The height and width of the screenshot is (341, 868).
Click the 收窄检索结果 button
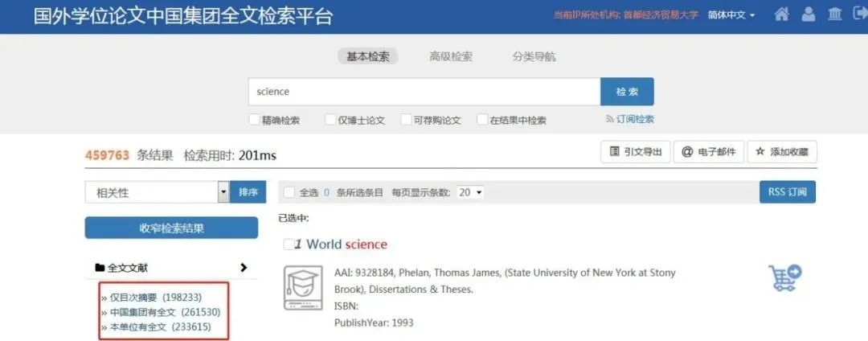click(171, 228)
